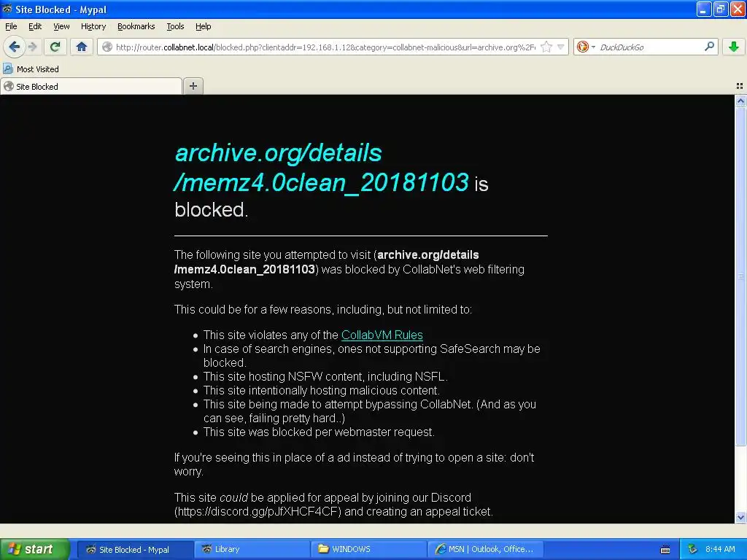Open the WINDOWS folder taskbar button
Viewport: 747px width, 560px height.
point(368,549)
